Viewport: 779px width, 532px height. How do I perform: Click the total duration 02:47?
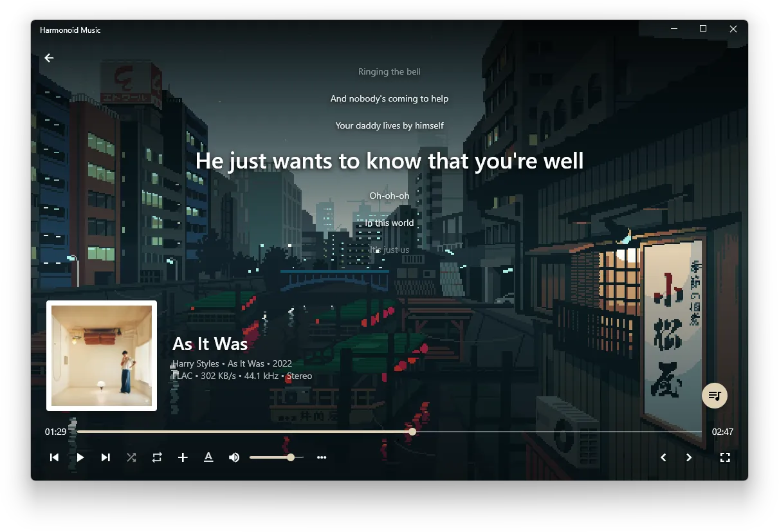[x=722, y=432]
